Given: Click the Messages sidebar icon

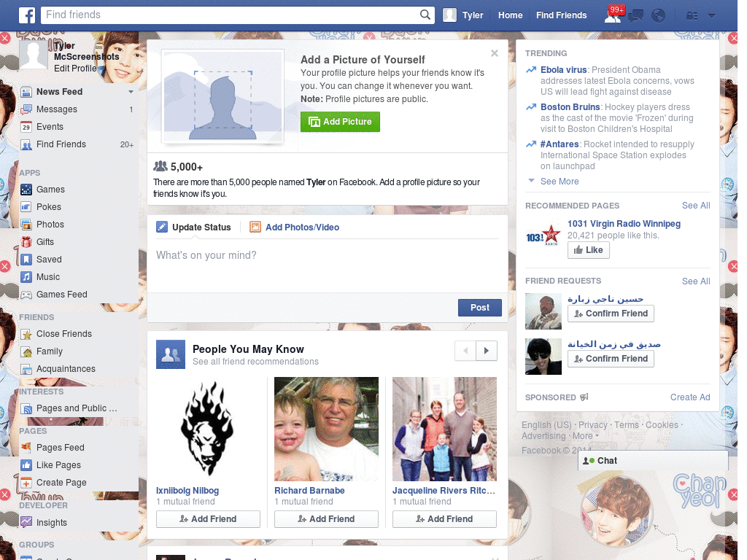Looking at the screenshot, I should (x=26, y=109).
